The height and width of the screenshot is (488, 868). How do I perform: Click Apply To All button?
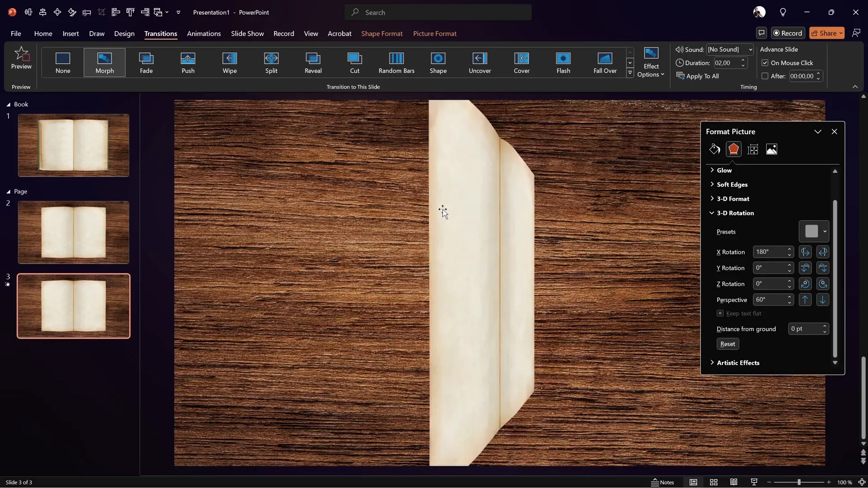tap(698, 76)
